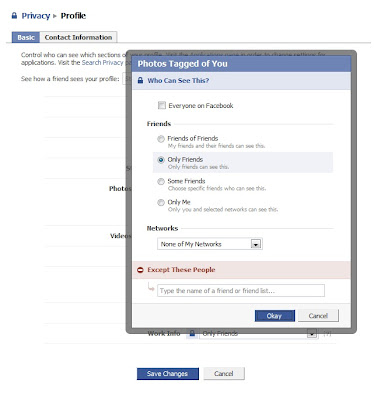Click the friend or friend list name field

[241, 291]
